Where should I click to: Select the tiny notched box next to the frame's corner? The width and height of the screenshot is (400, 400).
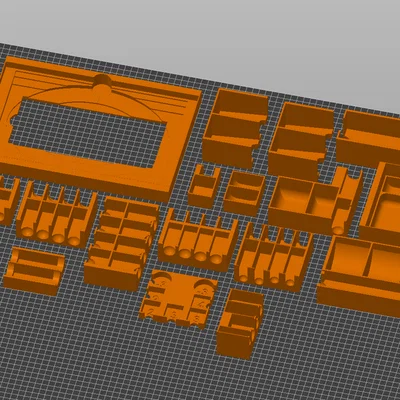[x=204, y=186]
